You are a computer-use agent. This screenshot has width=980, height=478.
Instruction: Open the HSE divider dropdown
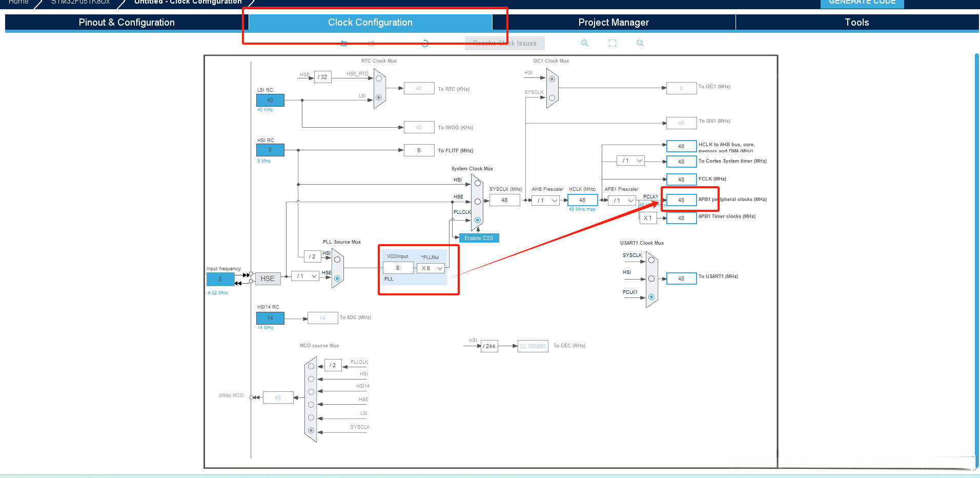click(305, 276)
